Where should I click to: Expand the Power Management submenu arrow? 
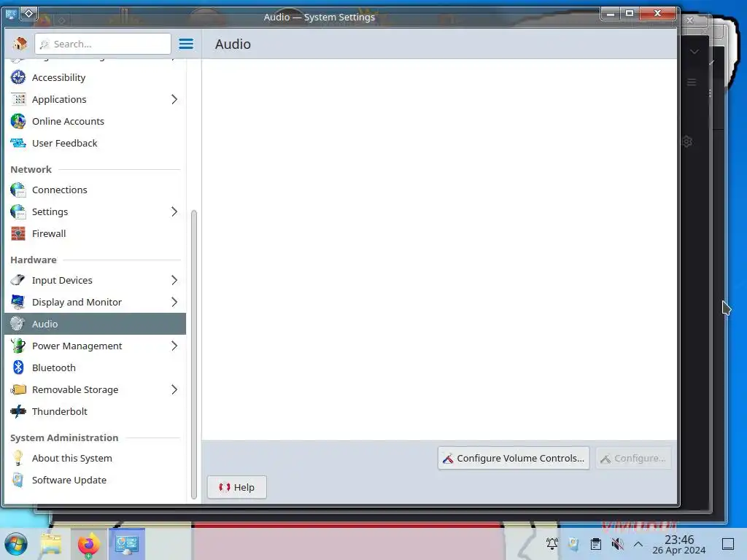pyautogui.click(x=174, y=346)
